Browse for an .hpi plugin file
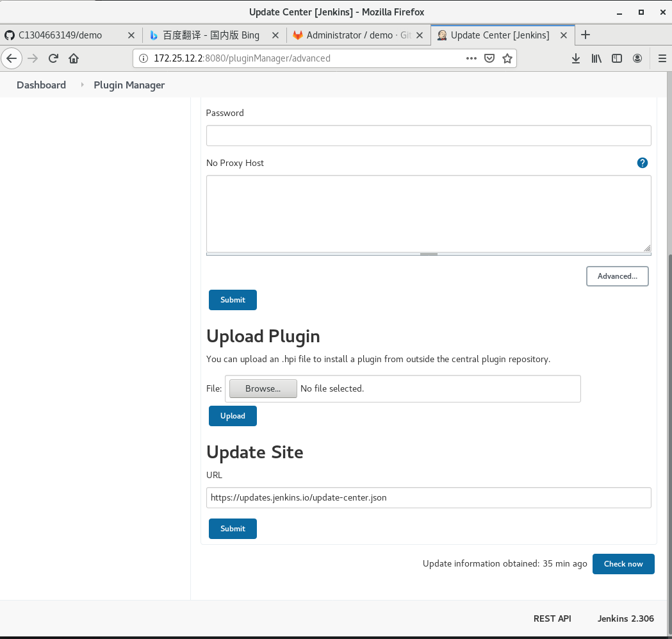Screen dimensions: 672x639 pos(263,388)
